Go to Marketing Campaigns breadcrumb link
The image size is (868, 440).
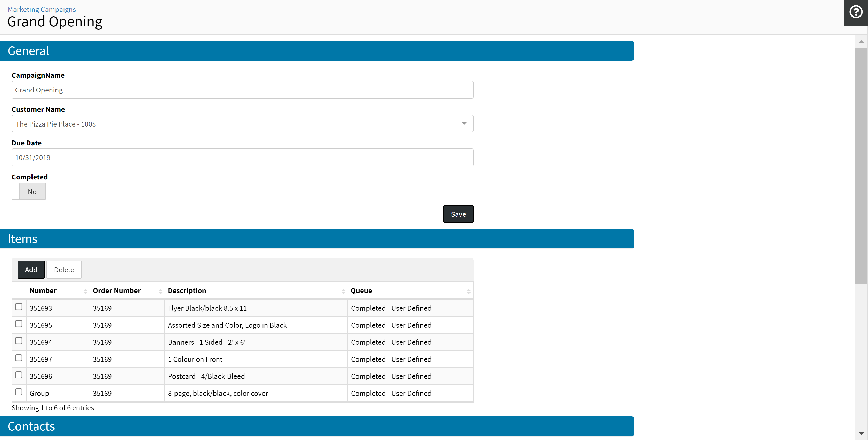click(42, 10)
